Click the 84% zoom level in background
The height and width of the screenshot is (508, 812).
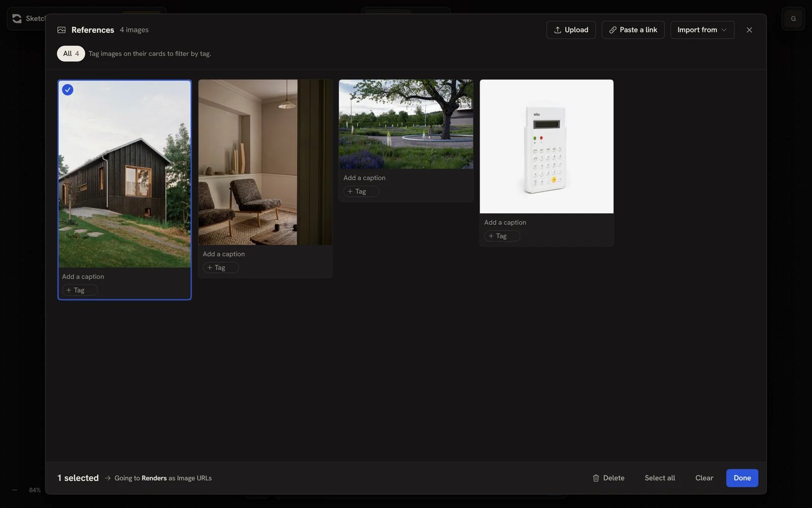pyautogui.click(x=35, y=490)
